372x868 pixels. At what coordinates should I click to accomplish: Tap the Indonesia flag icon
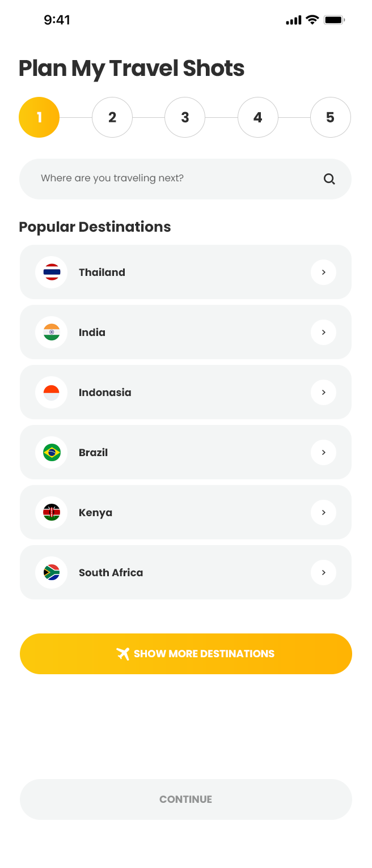tap(52, 393)
